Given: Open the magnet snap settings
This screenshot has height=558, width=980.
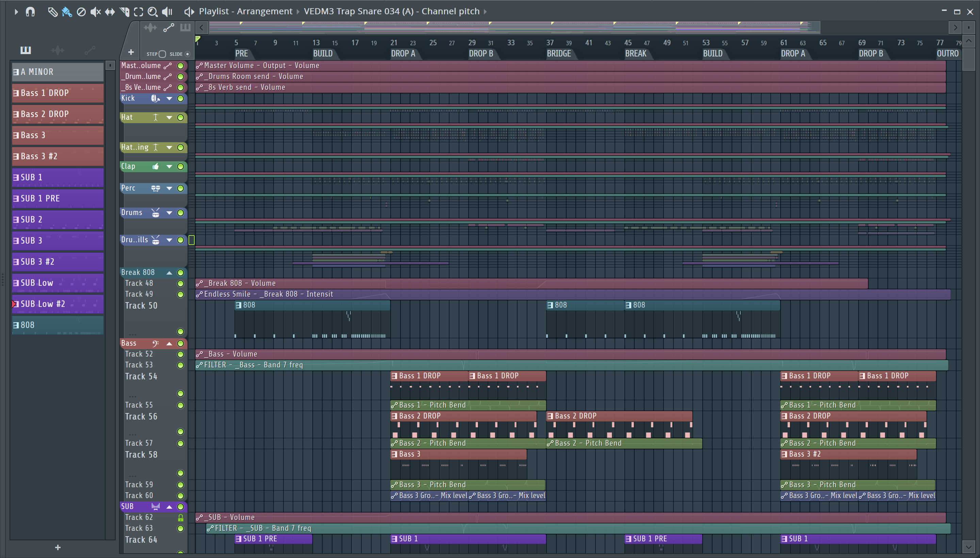Looking at the screenshot, I should (x=30, y=12).
